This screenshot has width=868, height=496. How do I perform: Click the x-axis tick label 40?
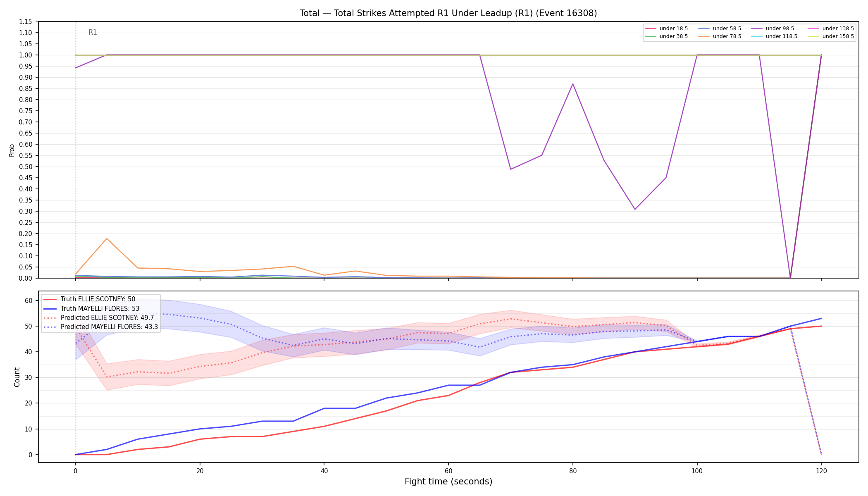click(324, 470)
